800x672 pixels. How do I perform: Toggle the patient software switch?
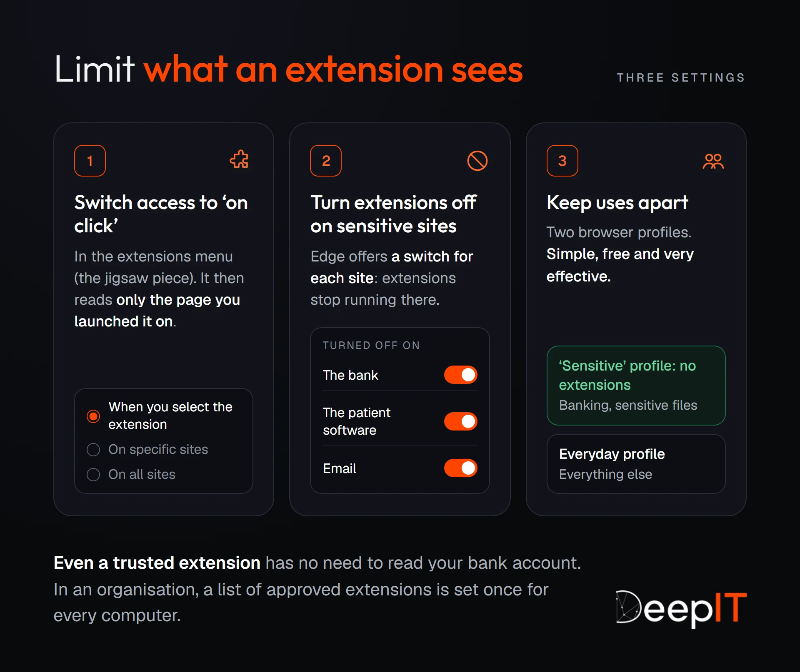460,421
